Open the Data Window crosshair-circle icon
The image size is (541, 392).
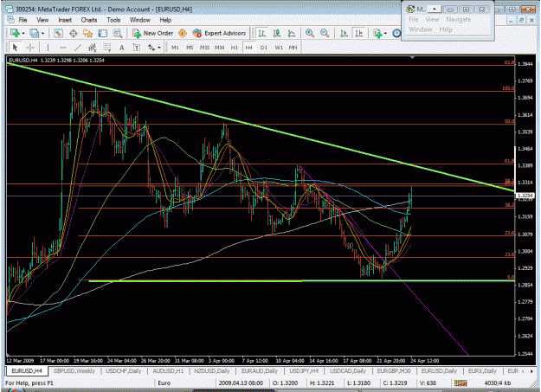click(74, 33)
